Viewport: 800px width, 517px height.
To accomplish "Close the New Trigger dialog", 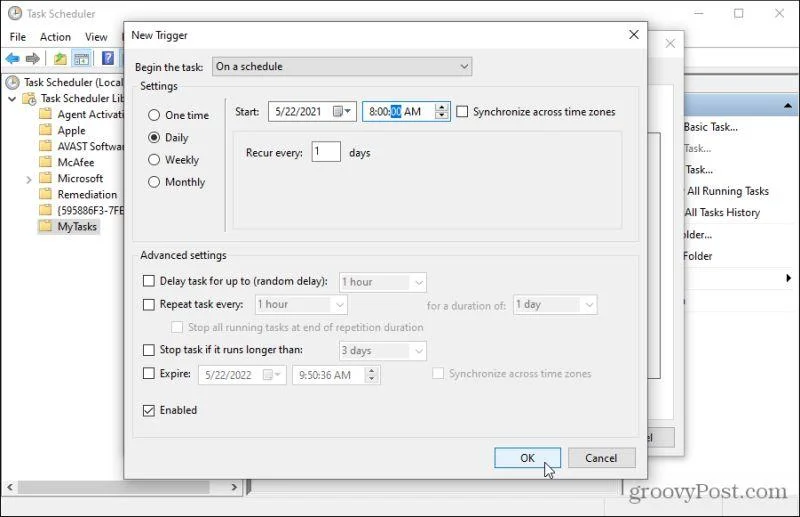I will tap(634, 34).
